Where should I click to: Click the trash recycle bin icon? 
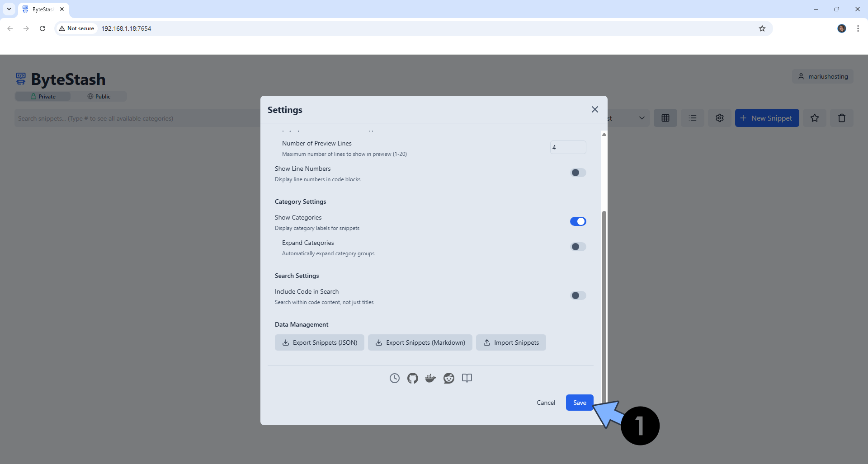click(842, 118)
